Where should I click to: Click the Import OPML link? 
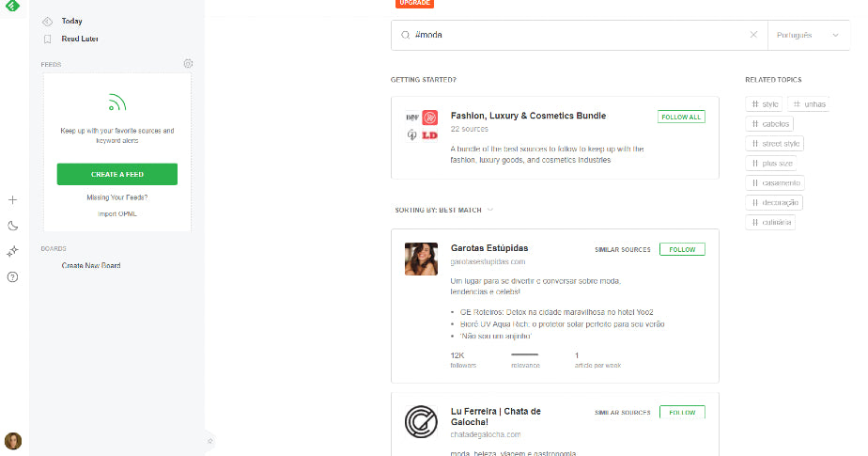coord(117,213)
